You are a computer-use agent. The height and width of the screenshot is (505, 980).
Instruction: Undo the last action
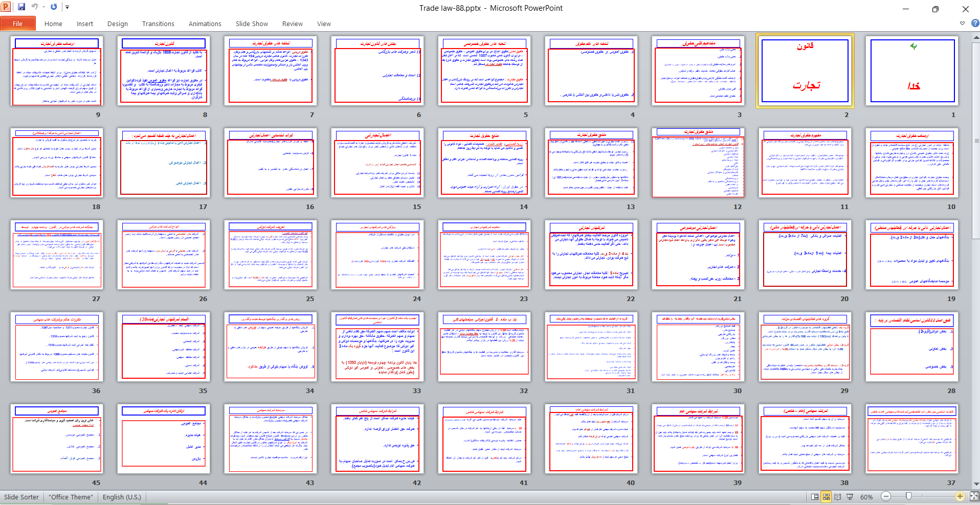(35, 7)
